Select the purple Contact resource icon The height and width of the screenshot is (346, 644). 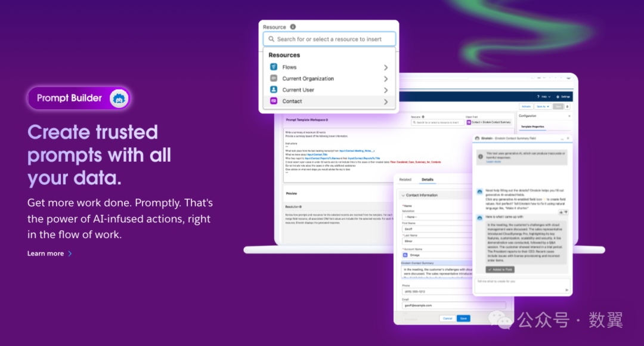click(x=274, y=101)
